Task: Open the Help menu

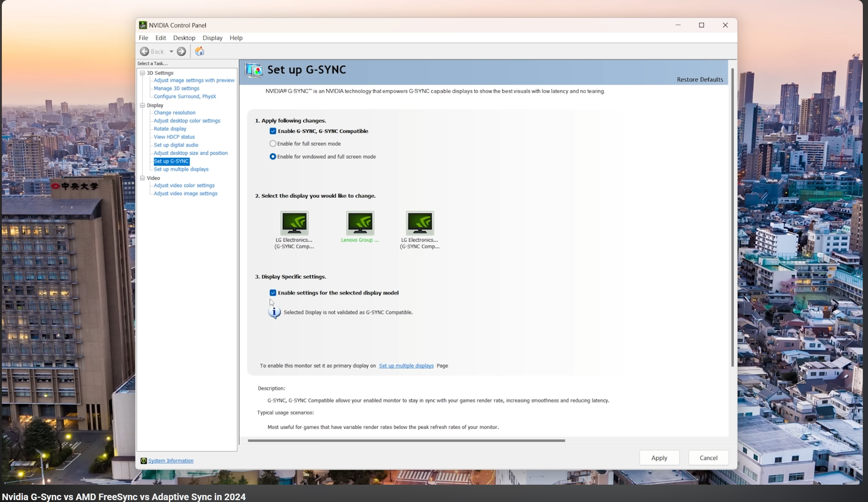Action: [x=236, y=38]
